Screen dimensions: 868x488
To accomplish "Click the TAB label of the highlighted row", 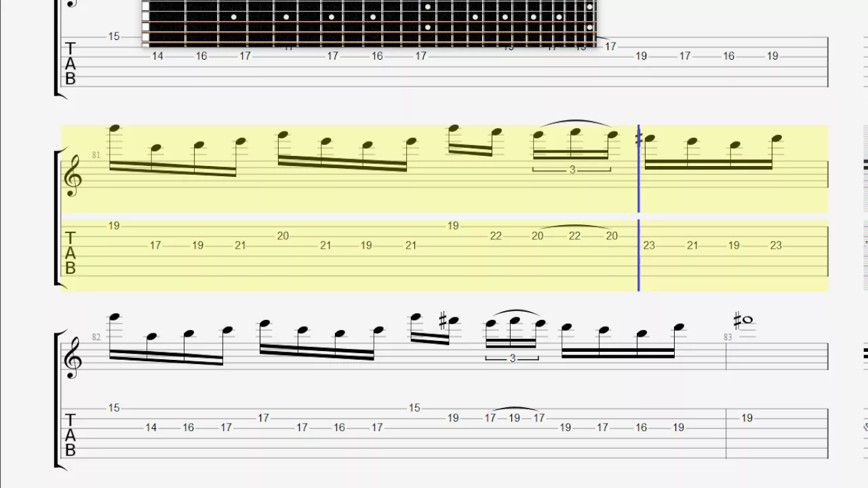I will (x=71, y=253).
